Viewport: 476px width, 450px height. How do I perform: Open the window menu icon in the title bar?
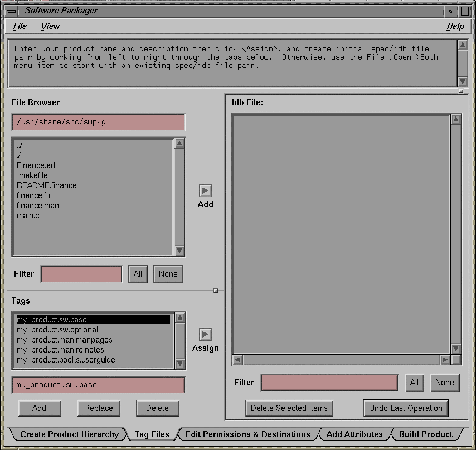[10, 11]
